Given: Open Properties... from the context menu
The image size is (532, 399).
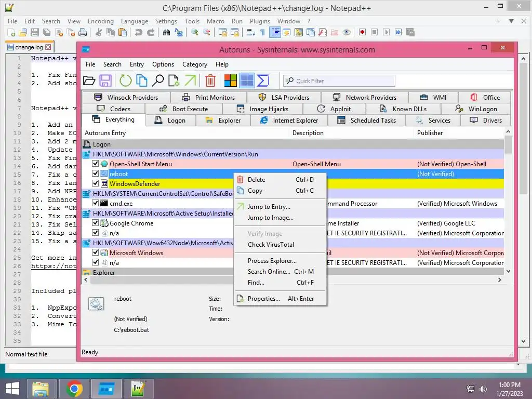Looking at the screenshot, I should click(280, 299).
